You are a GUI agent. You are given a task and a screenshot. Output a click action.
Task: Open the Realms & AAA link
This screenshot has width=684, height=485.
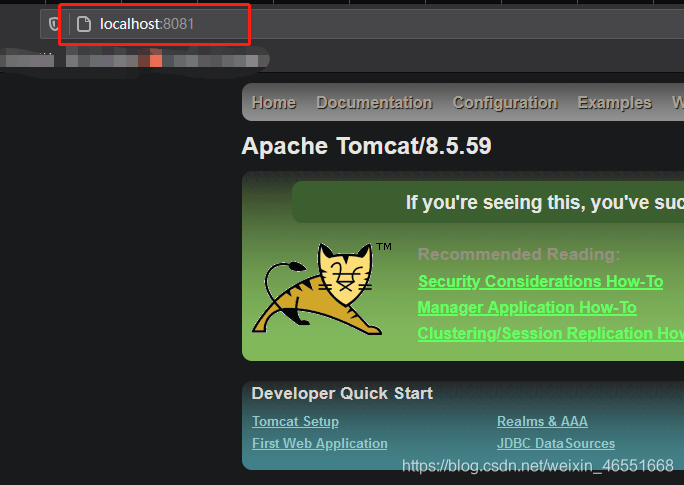click(x=542, y=421)
